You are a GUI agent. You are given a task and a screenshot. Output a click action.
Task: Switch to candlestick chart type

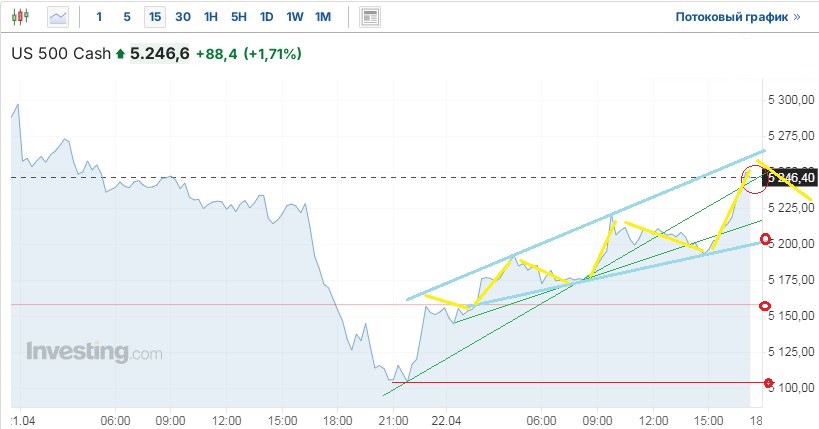[24, 17]
